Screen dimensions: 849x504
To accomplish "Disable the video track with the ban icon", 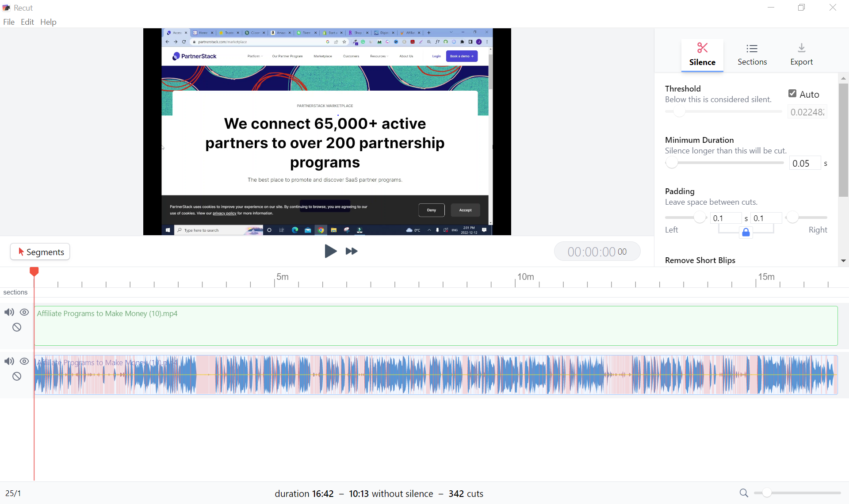I will pyautogui.click(x=17, y=327).
